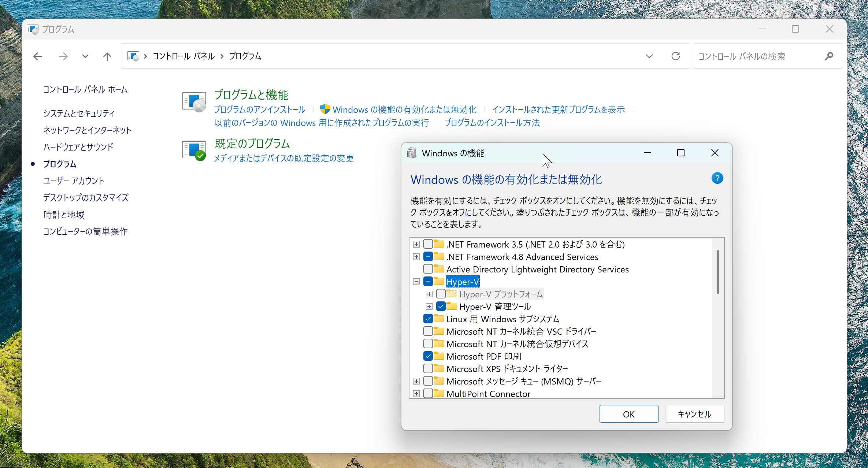Viewport: 868px width, 468px height.
Task: Open the 既定のプログラム heading link
Action: tap(252, 144)
